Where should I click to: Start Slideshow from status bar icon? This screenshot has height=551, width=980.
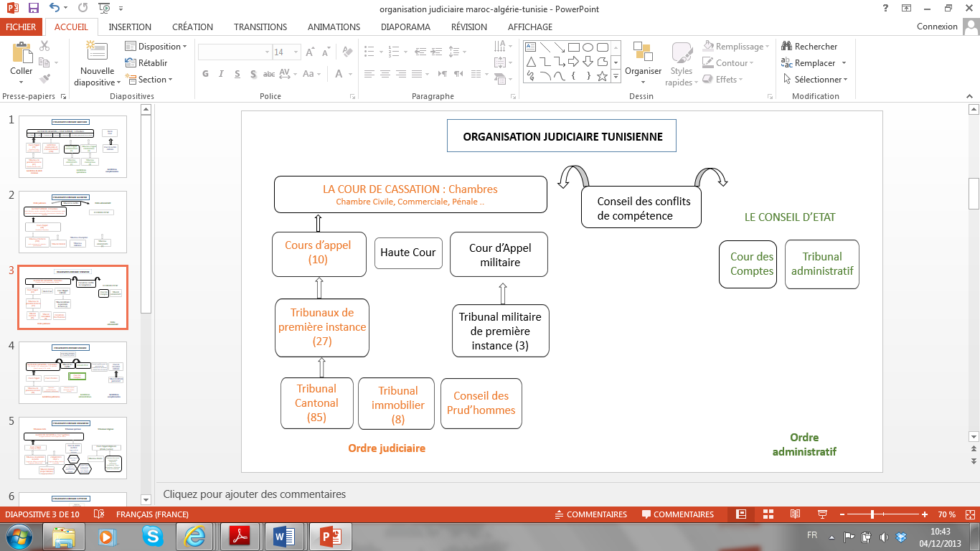click(x=822, y=514)
